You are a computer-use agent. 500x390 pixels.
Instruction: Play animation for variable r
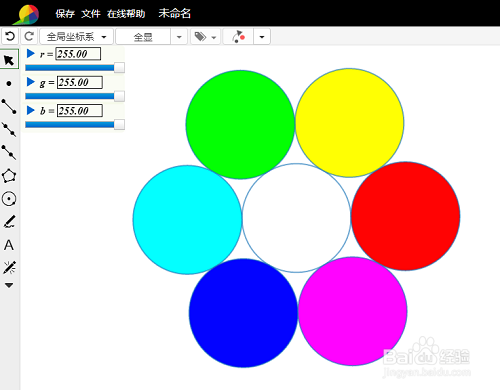(31, 53)
